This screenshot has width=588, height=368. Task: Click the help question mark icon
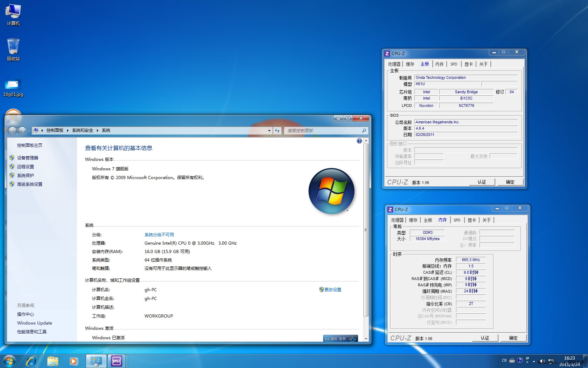pyautogui.click(x=359, y=141)
